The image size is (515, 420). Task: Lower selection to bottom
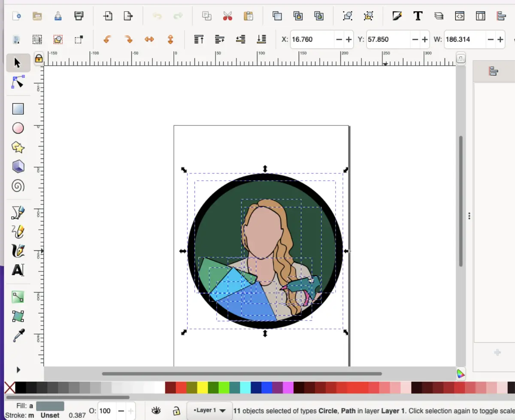[x=261, y=40]
